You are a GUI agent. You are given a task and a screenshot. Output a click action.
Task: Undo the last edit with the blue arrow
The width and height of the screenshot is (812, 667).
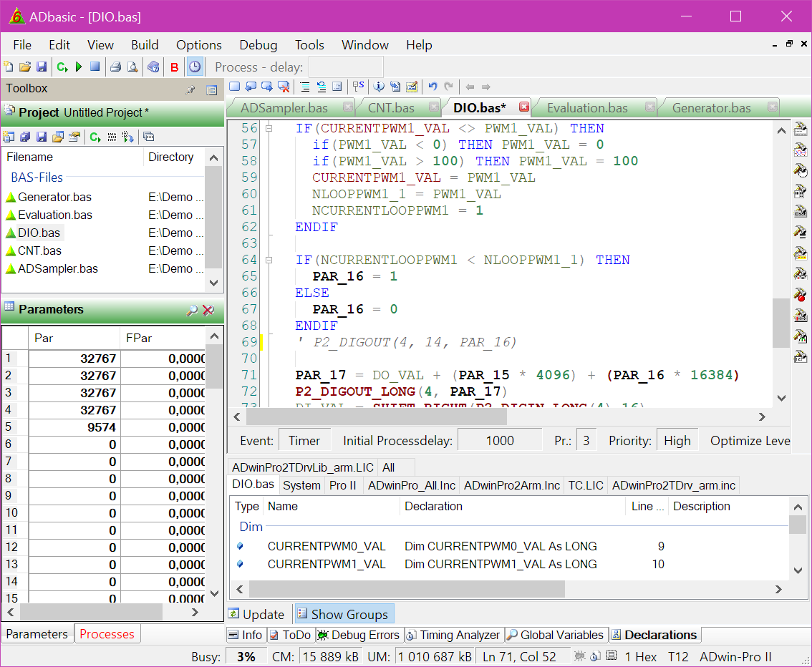[x=433, y=87]
